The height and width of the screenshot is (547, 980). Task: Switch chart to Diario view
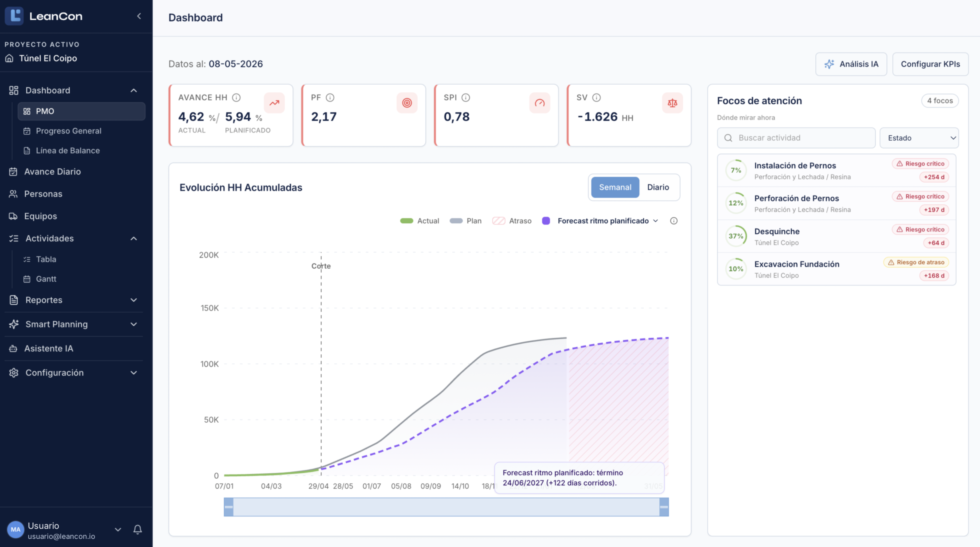(658, 187)
